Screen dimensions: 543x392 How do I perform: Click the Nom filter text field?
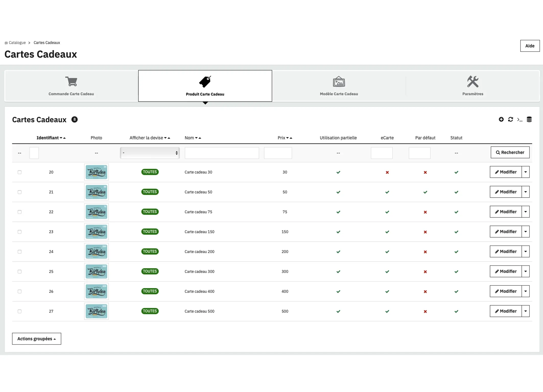click(x=222, y=153)
